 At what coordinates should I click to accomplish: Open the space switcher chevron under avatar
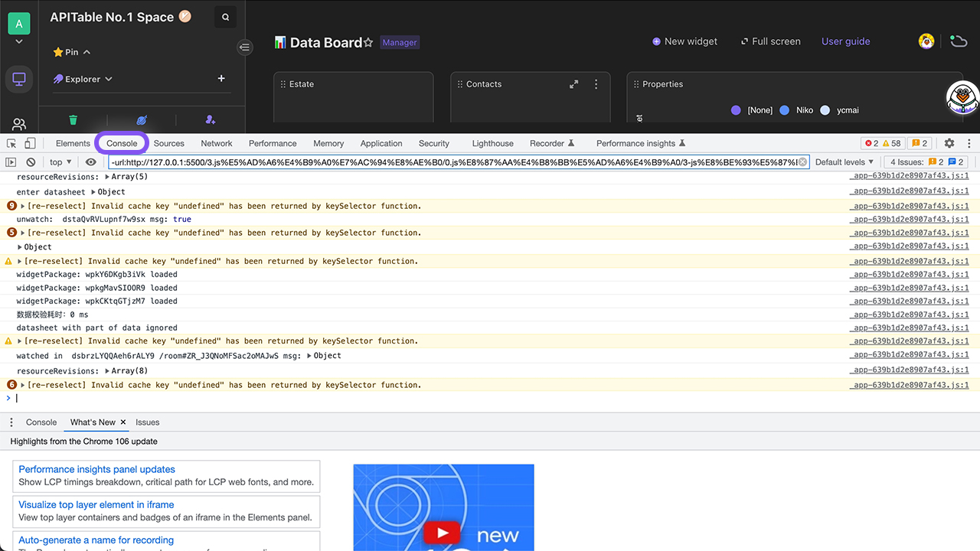18,42
